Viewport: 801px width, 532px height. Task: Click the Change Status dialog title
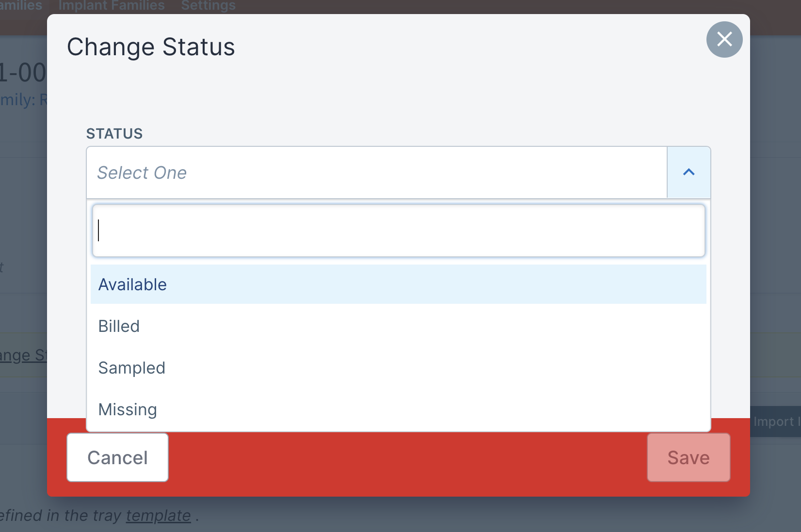151,47
